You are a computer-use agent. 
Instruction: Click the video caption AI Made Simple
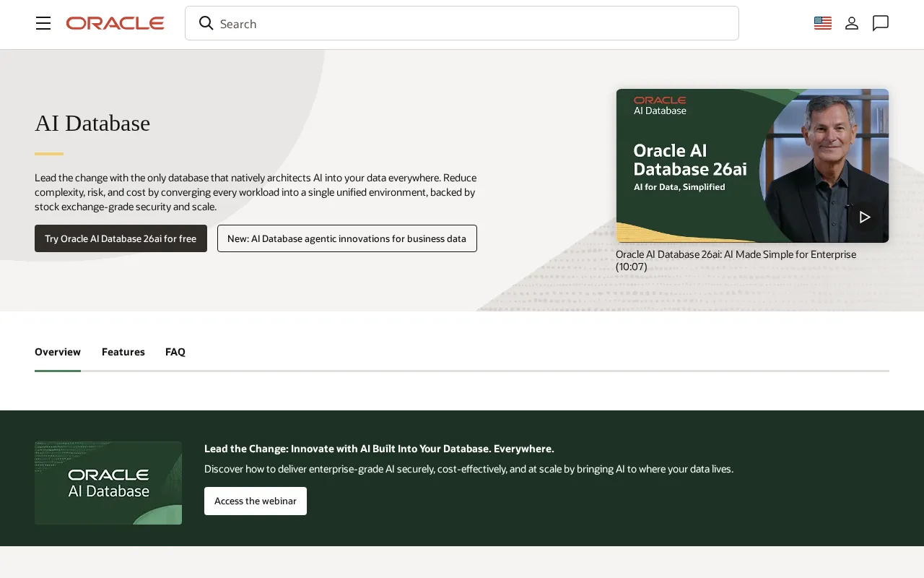click(736, 260)
